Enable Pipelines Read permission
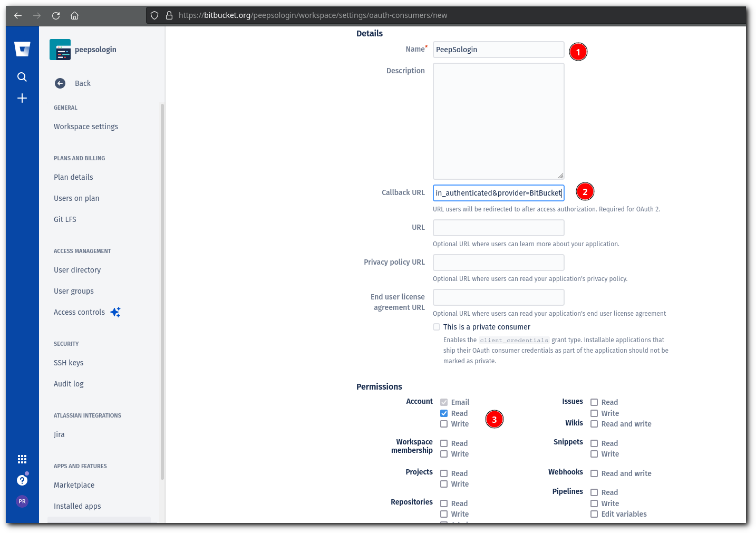 (x=594, y=492)
